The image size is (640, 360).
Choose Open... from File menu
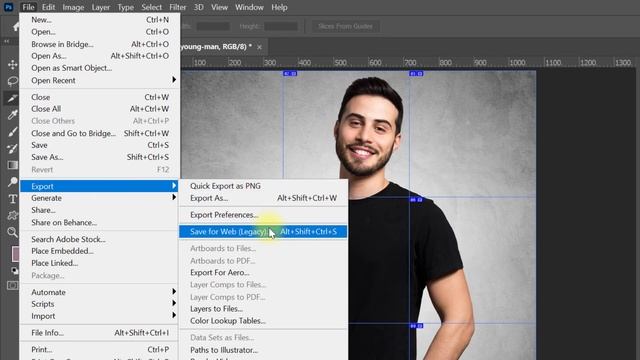[x=100, y=31]
